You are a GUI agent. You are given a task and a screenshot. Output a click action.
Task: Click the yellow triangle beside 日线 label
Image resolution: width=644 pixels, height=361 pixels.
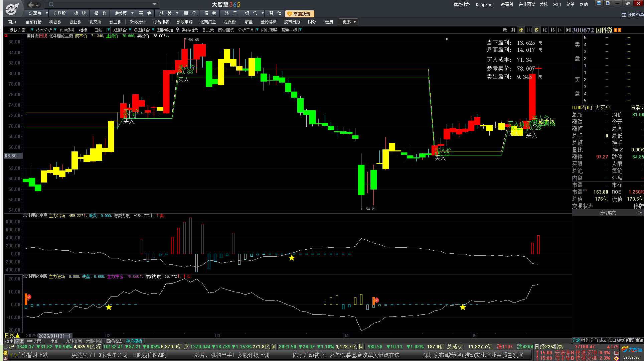click(x=18, y=336)
